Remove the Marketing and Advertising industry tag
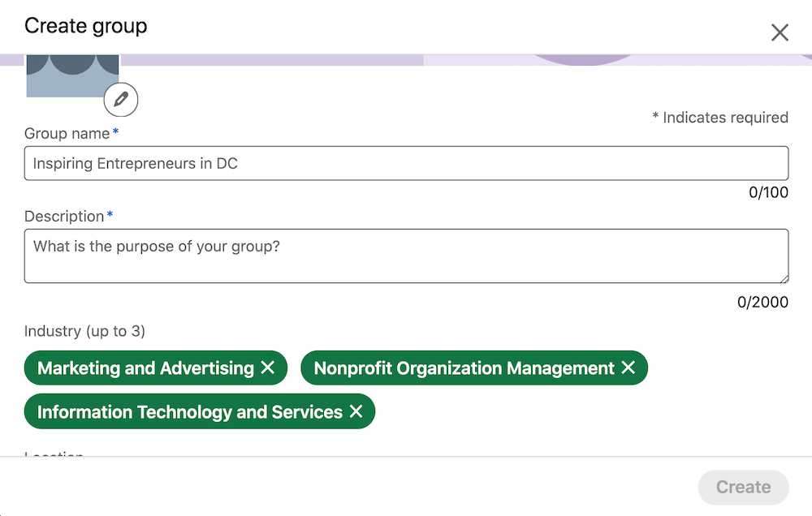 [x=268, y=368]
